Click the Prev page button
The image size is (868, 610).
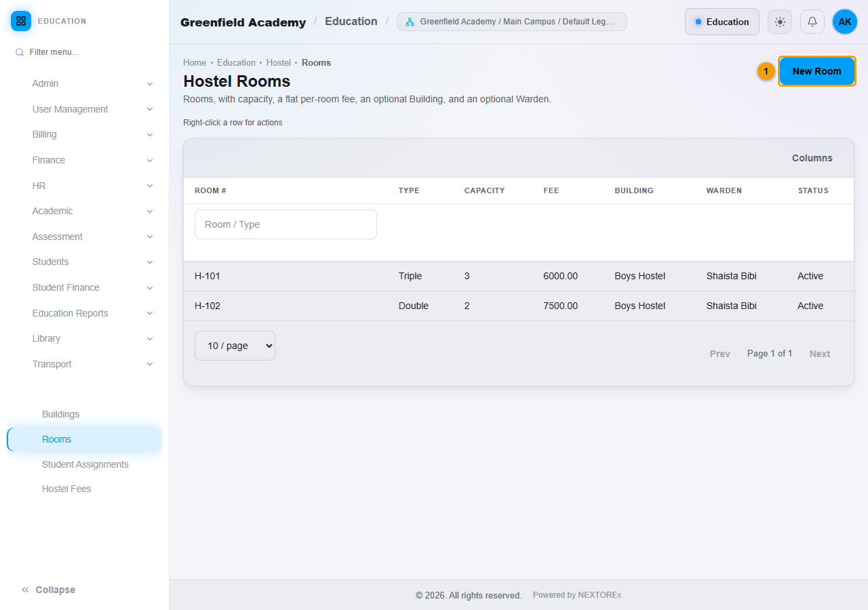tap(720, 354)
